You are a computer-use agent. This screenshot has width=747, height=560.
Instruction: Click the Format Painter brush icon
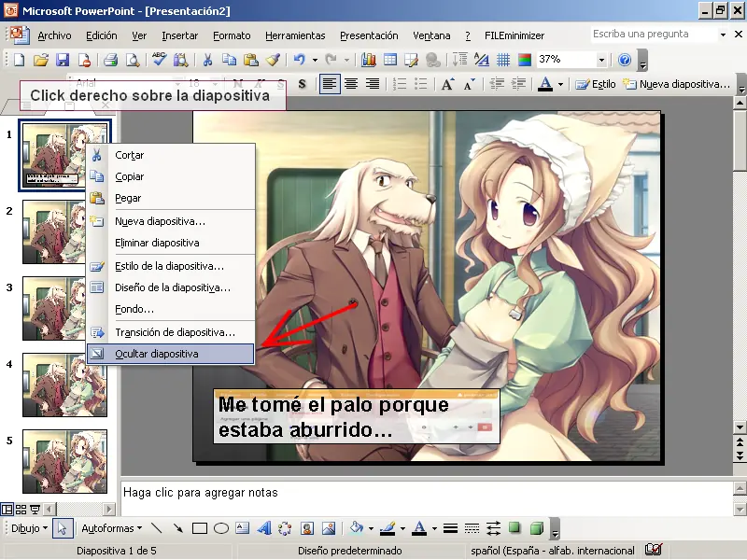pos(273,60)
